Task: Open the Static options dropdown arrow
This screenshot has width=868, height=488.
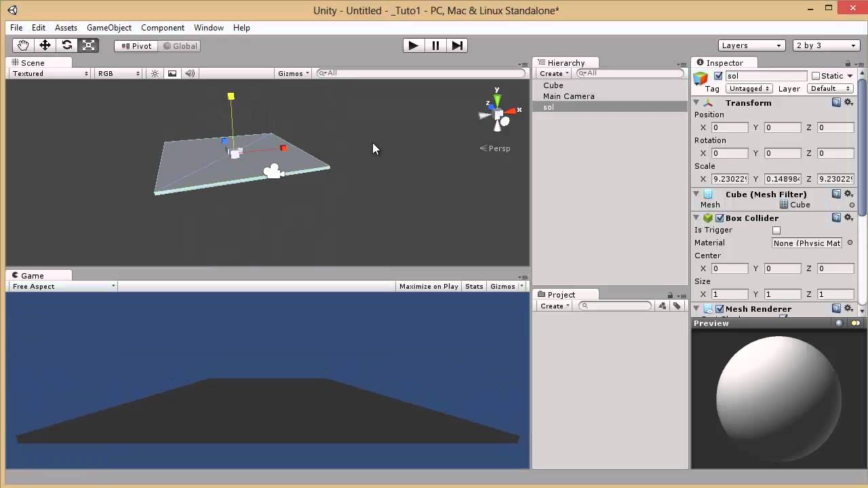Action: pyautogui.click(x=850, y=76)
